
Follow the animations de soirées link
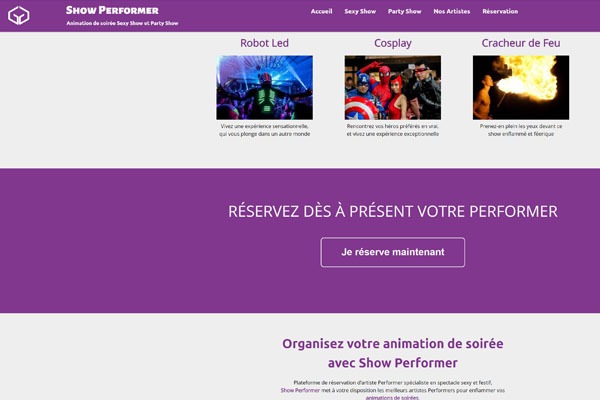[x=392, y=398]
